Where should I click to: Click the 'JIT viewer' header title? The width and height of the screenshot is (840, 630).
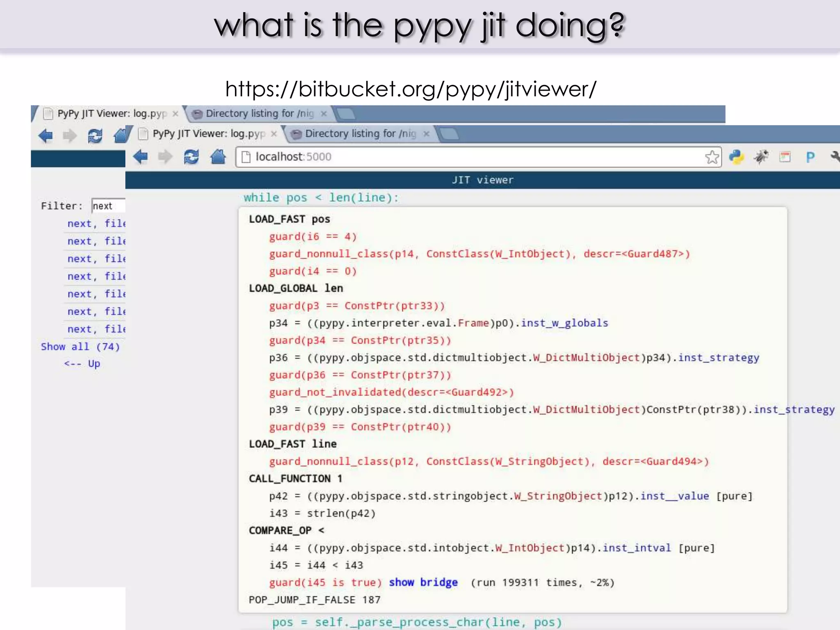pos(482,180)
